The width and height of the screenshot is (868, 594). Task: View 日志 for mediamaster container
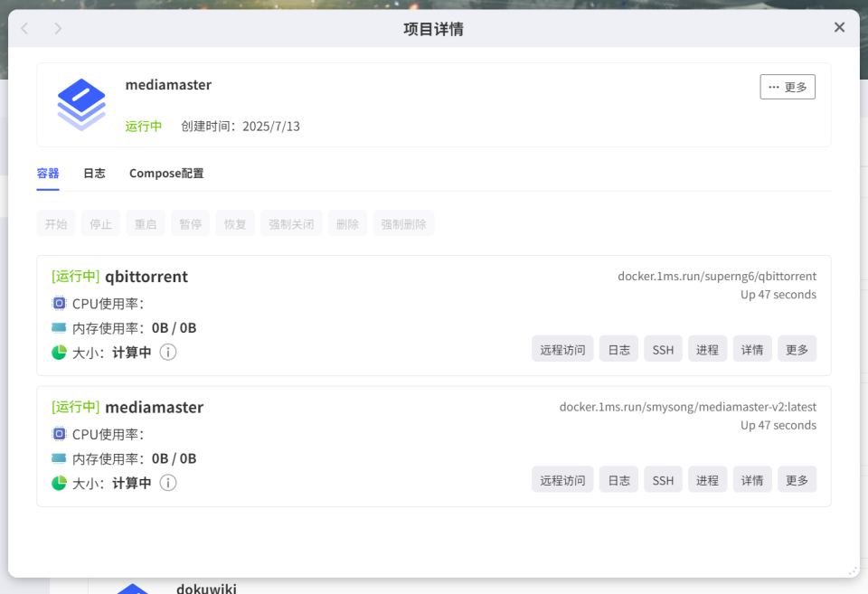coord(618,480)
